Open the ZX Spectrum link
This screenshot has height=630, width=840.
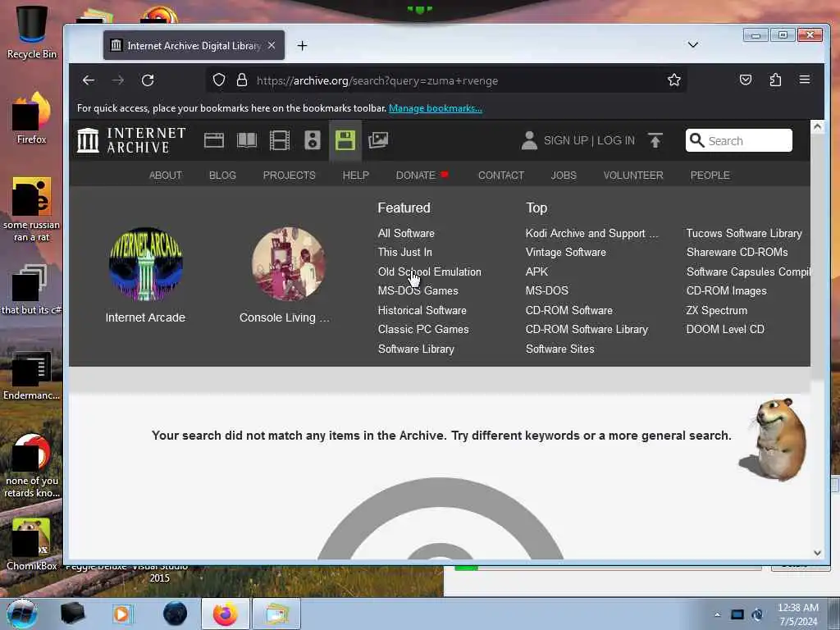(x=717, y=310)
